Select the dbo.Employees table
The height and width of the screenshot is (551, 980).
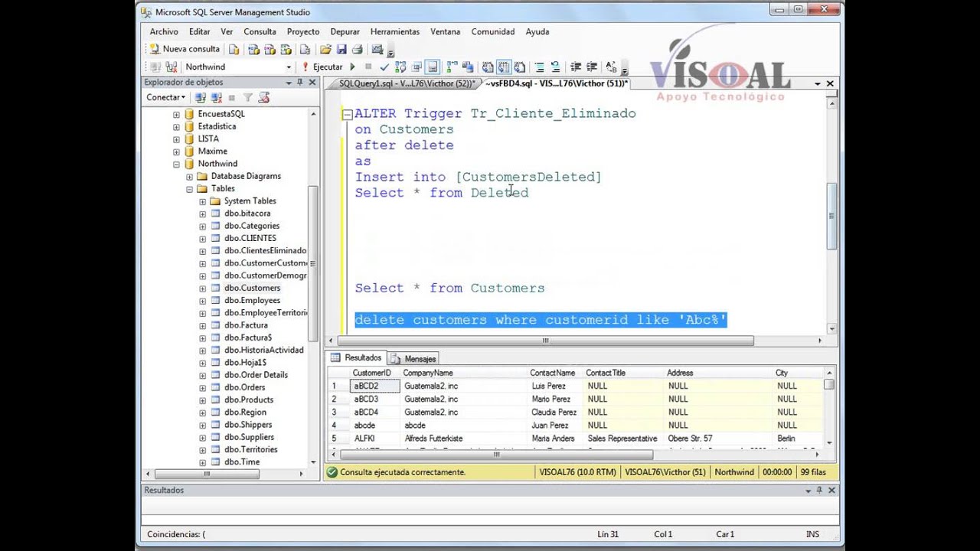[x=252, y=300]
